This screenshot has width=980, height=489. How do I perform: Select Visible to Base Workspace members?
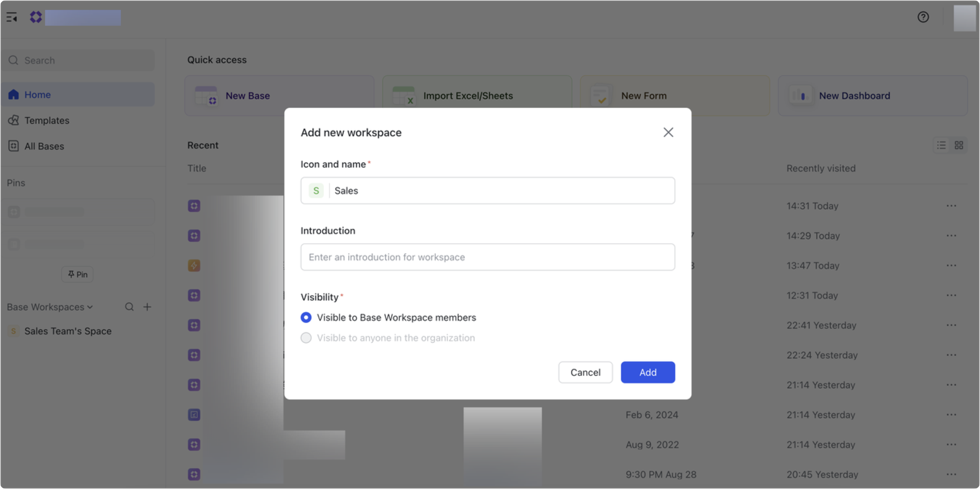coord(306,318)
